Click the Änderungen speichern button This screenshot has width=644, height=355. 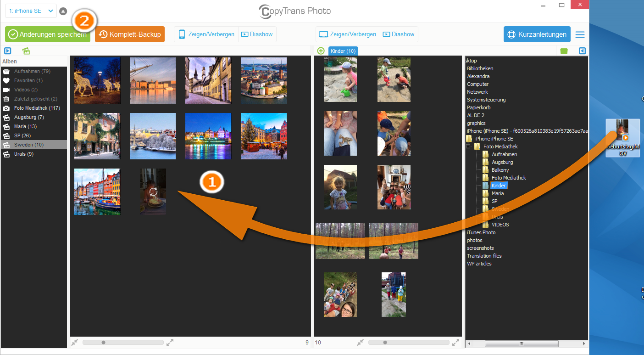[x=48, y=34]
